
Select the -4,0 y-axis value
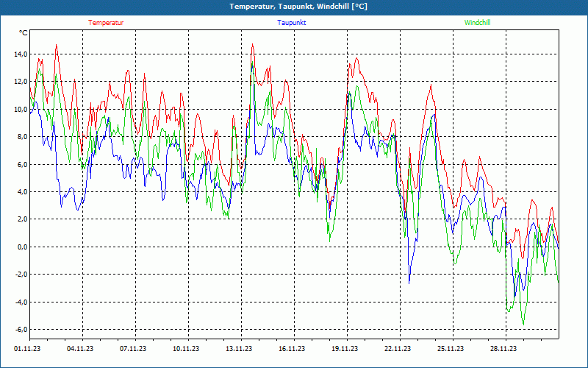pyautogui.click(x=21, y=302)
